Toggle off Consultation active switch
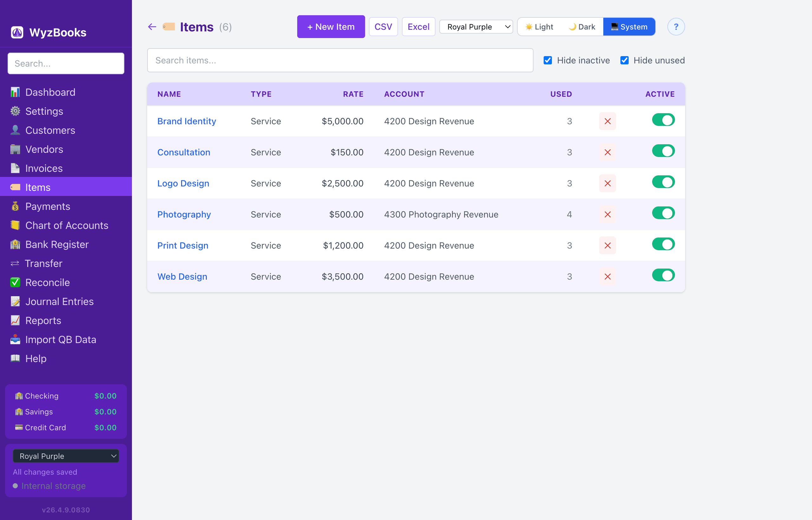Screen dimensions: 812x520 [663, 151]
